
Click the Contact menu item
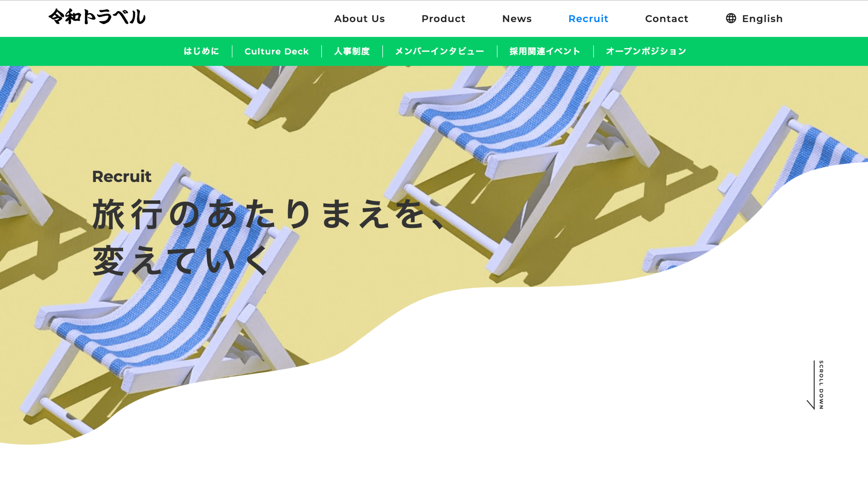(x=667, y=18)
